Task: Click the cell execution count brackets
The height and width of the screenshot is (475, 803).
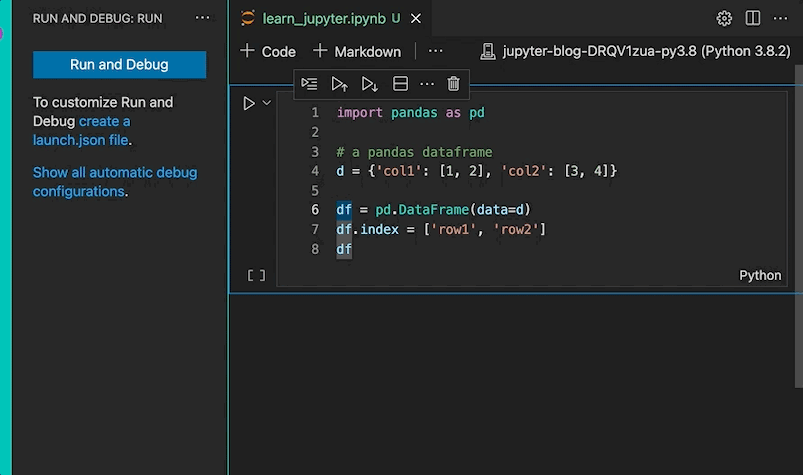Action: [257, 275]
